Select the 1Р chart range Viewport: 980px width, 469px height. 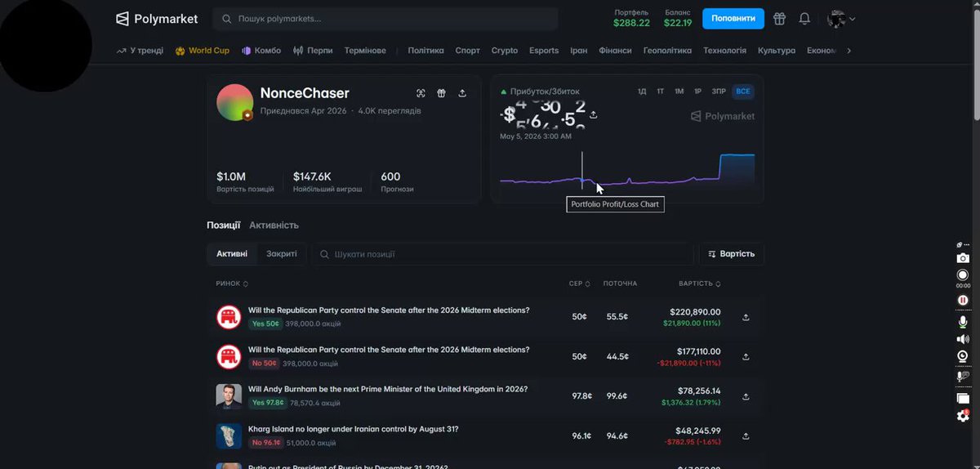(698, 92)
